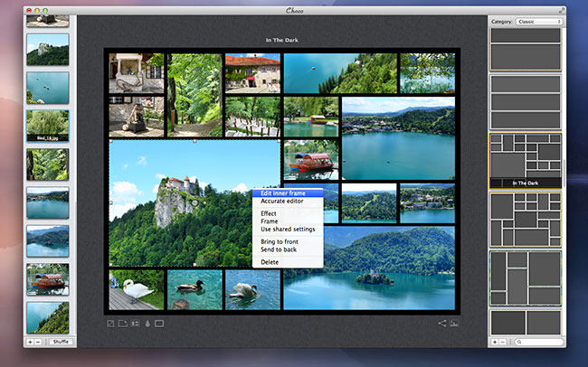588x367 pixels.
Task: Click the minus button below the template list
Action: click(x=505, y=342)
